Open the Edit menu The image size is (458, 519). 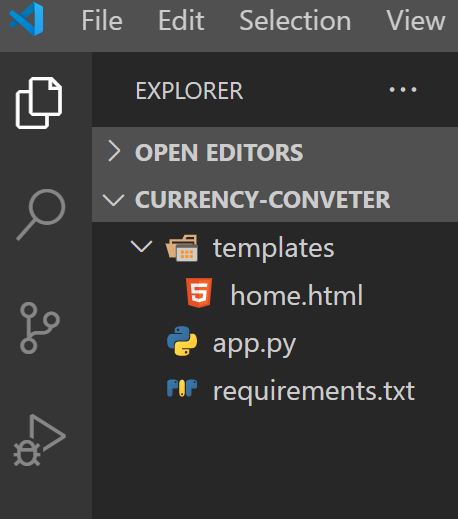[x=181, y=20]
